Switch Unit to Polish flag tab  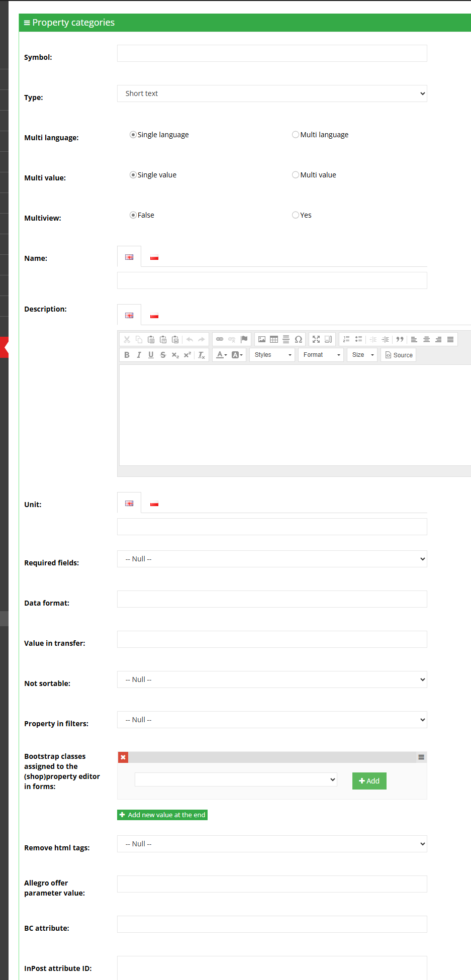click(154, 504)
